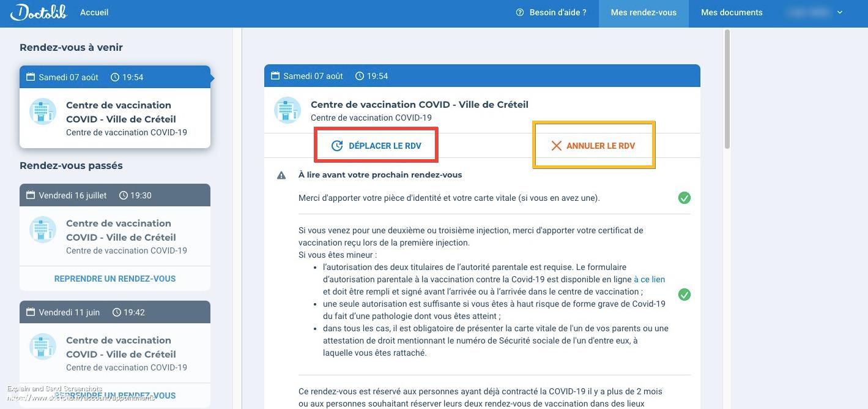This screenshot has width=868, height=409.
Task: Click the clock icon next to 19:30
Action: pos(123,195)
